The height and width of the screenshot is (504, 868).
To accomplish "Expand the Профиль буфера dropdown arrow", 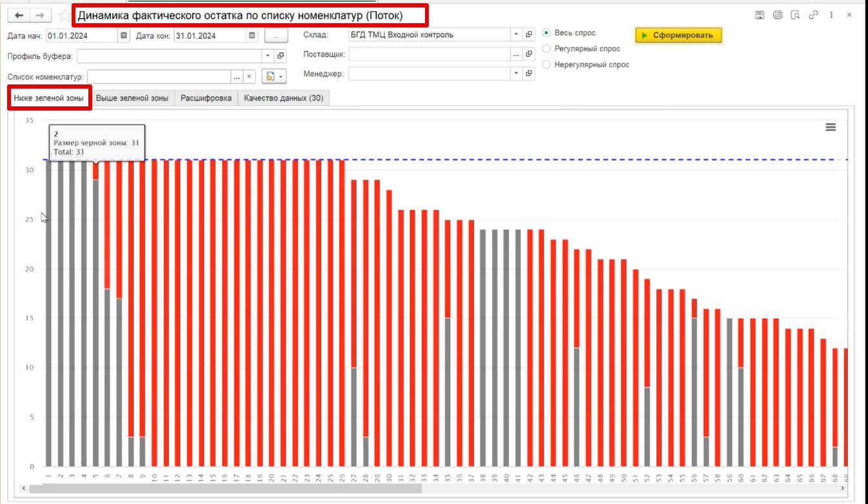I will point(268,56).
